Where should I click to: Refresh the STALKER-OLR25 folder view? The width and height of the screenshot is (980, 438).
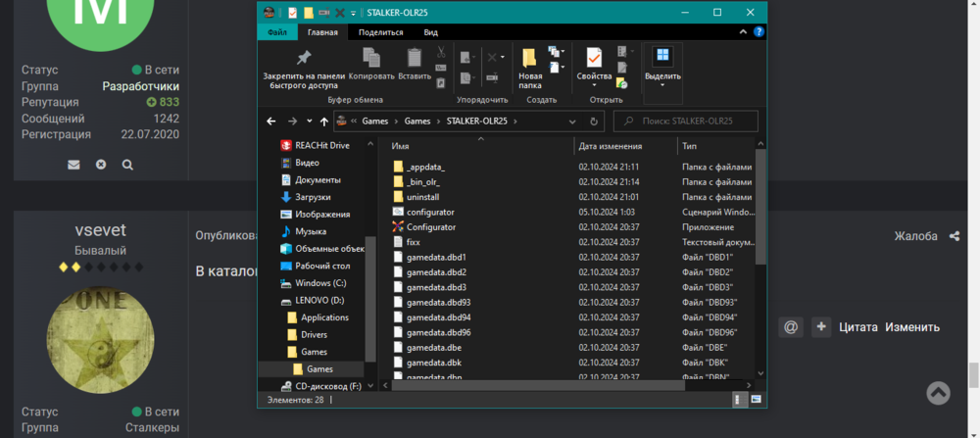click(594, 122)
